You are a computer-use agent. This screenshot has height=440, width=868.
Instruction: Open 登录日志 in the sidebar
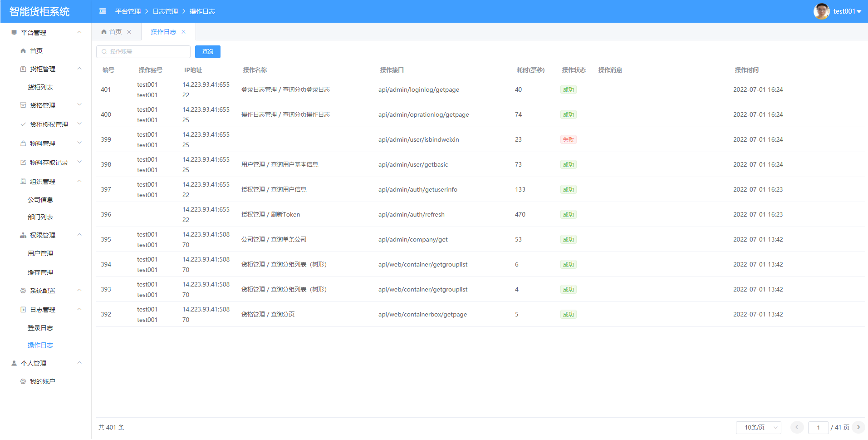click(40, 328)
